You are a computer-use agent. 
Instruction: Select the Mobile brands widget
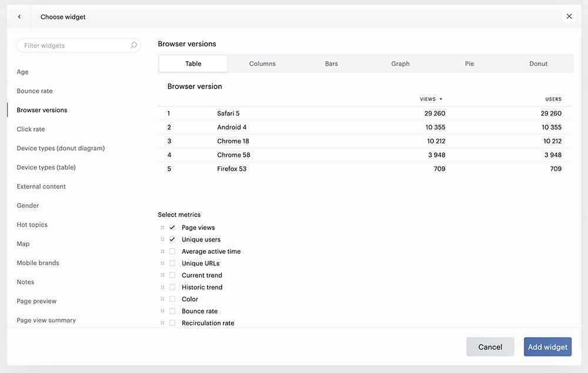(38, 263)
